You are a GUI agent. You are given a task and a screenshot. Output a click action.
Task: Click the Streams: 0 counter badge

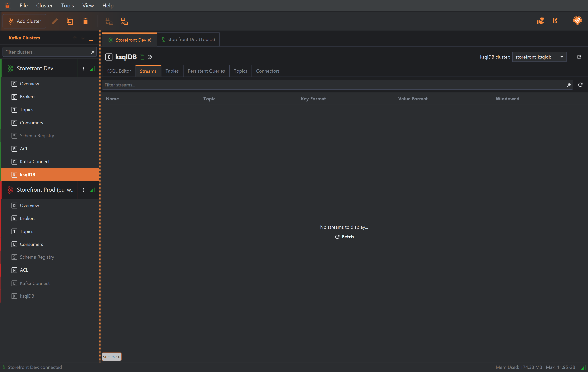(x=112, y=357)
